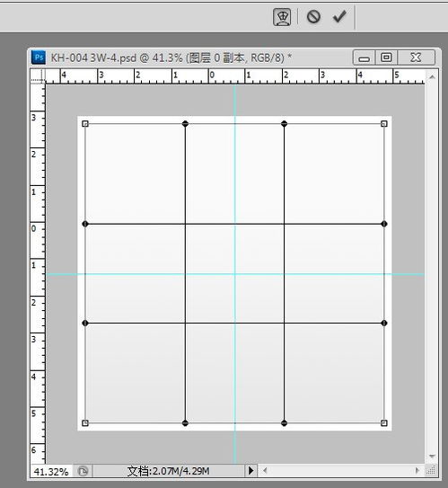Toggle the warp/free transform mode icon
The height and width of the screenshot is (488, 448).
[282, 17]
